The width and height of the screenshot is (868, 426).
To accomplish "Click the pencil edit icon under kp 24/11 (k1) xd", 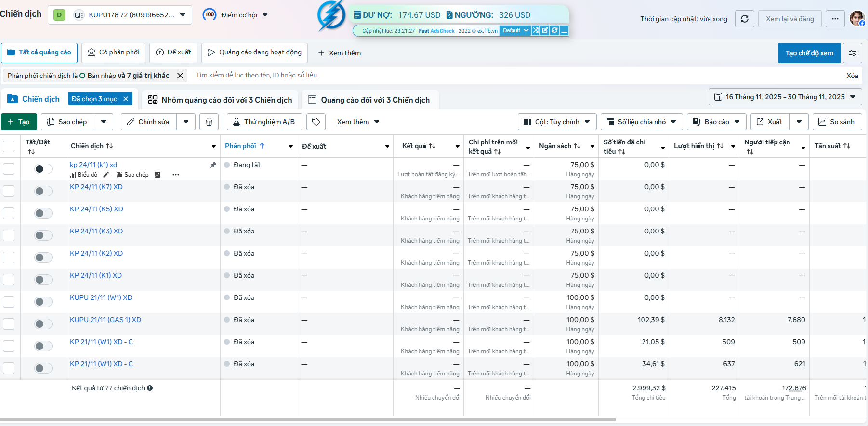I will (x=106, y=175).
